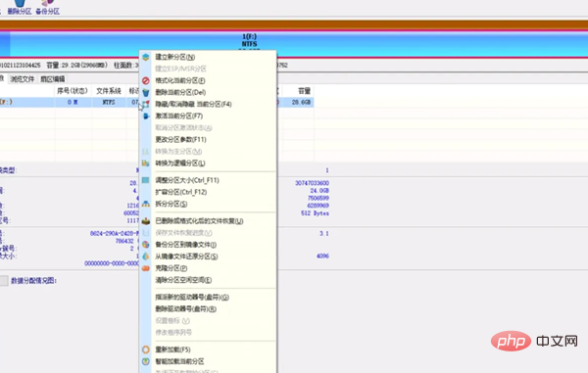Click the value 7506599

coord(318,198)
